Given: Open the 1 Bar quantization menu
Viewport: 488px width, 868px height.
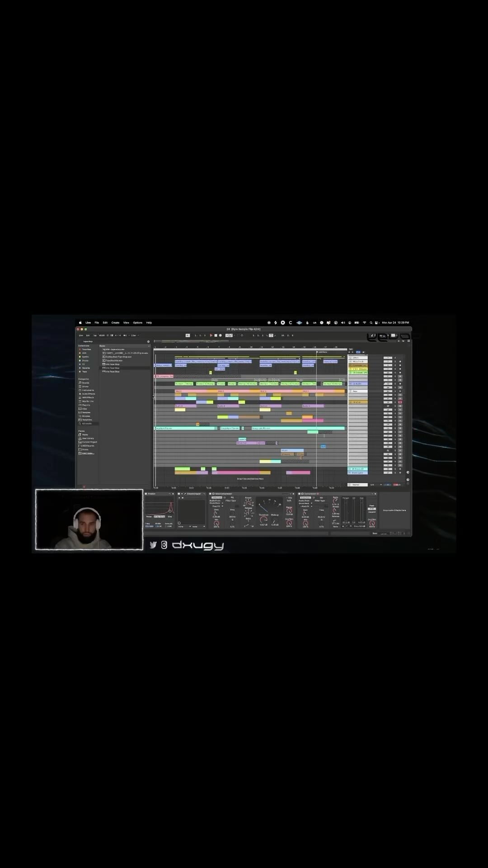Looking at the screenshot, I should coord(135,335).
